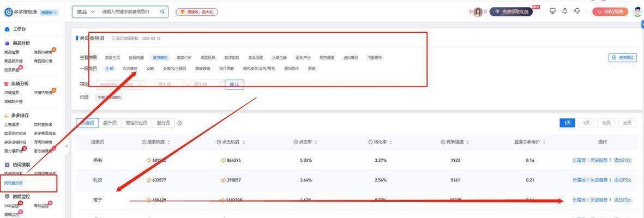The width and height of the screenshot is (644, 218).
Task: Sort by 转化率 arrows
Action: 390,142
